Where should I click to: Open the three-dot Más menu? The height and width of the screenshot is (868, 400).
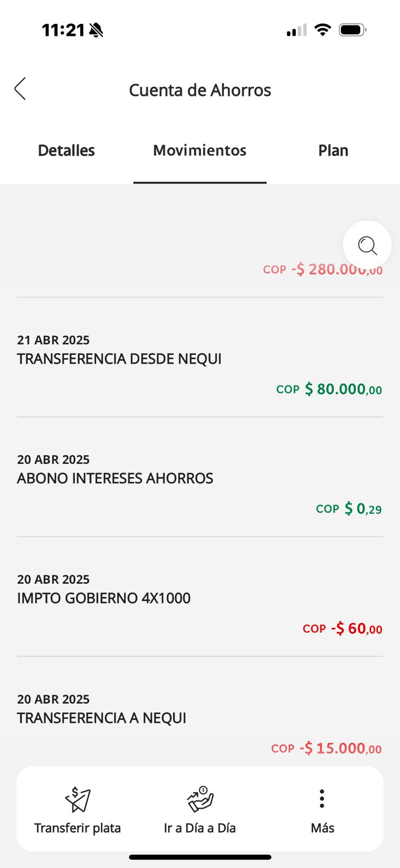coord(322,799)
